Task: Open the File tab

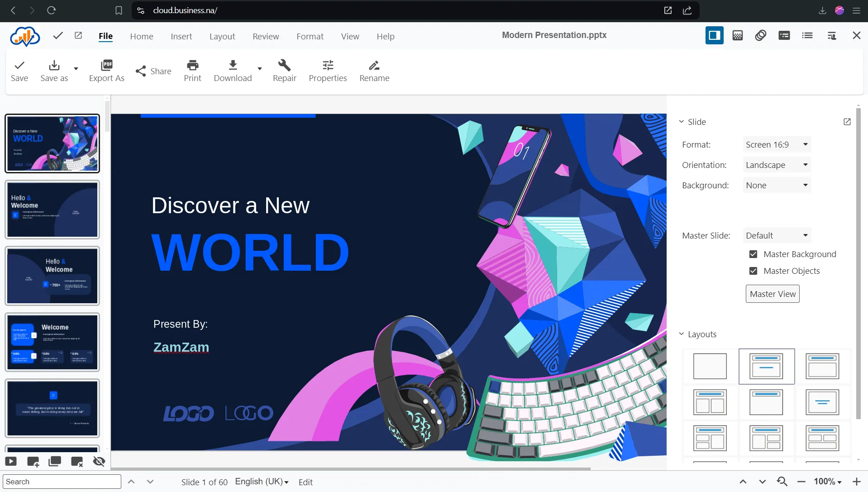Action: coord(105,36)
